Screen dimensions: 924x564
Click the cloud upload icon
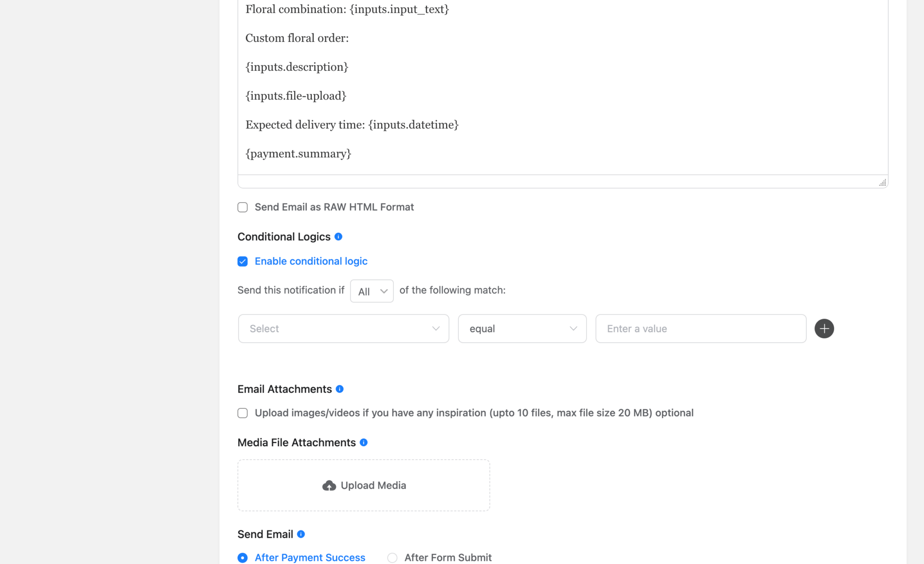click(329, 485)
